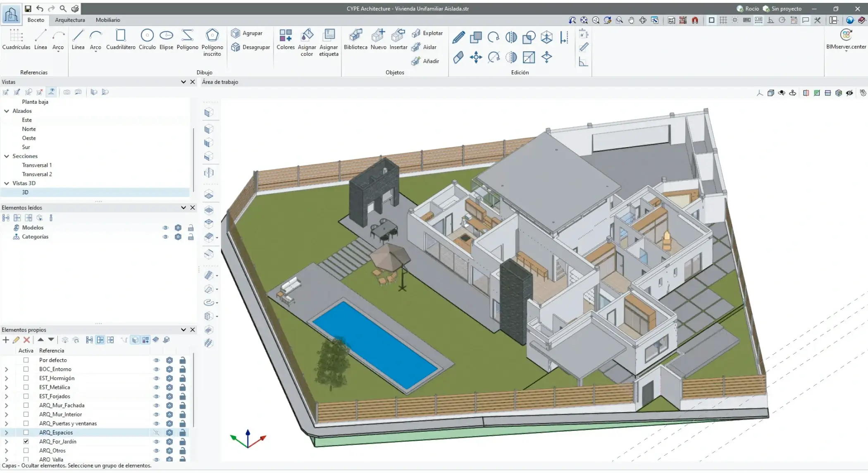Click the Explotar object button
Viewport: 868px width, 473px height.
coord(427,33)
